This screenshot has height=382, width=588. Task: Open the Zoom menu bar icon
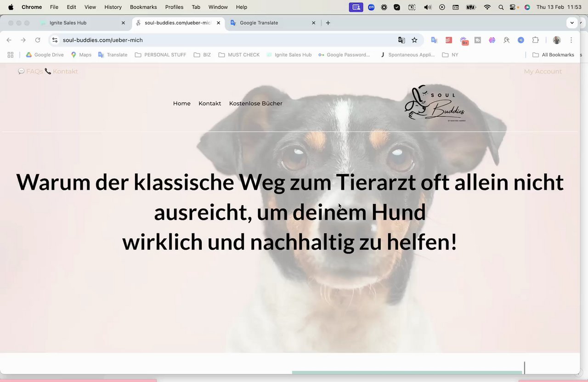pyautogui.click(x=371, y=7)
